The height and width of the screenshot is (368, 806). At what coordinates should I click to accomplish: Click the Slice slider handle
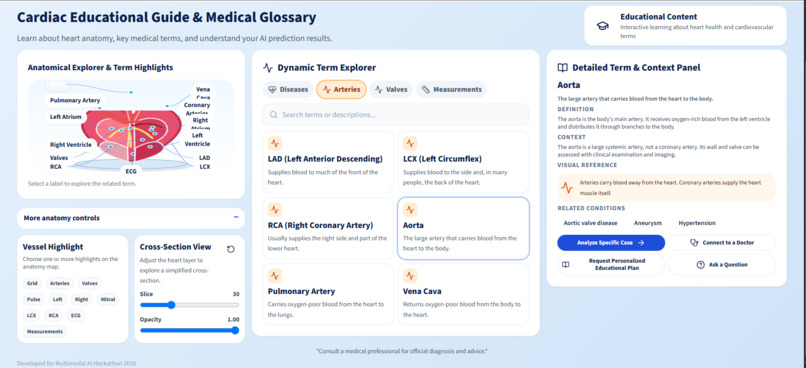171,305
